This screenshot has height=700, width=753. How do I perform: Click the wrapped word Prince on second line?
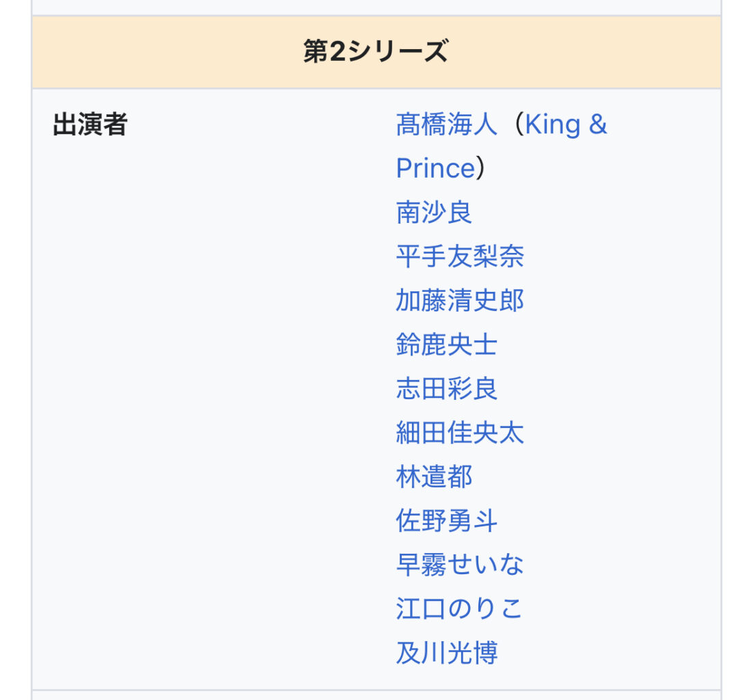click(435, 168)
